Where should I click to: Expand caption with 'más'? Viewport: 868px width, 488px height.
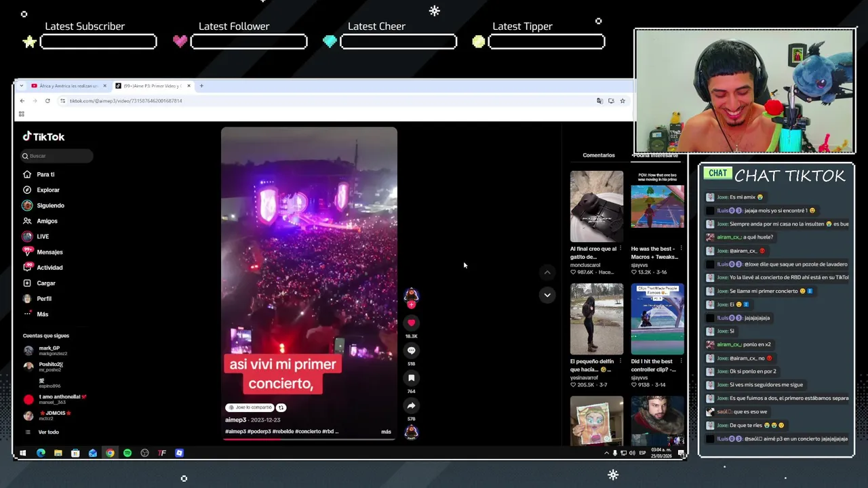pyautogui.click(x=386, y=432)
